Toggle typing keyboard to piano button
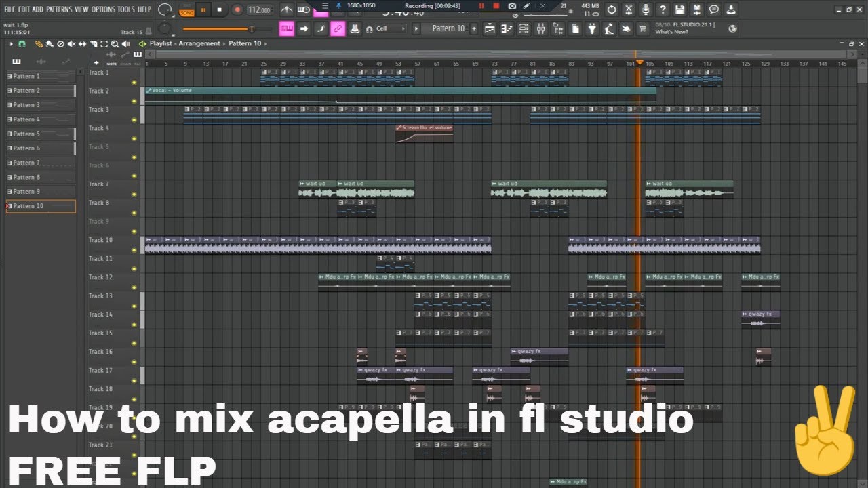 [x=287, y=28]
